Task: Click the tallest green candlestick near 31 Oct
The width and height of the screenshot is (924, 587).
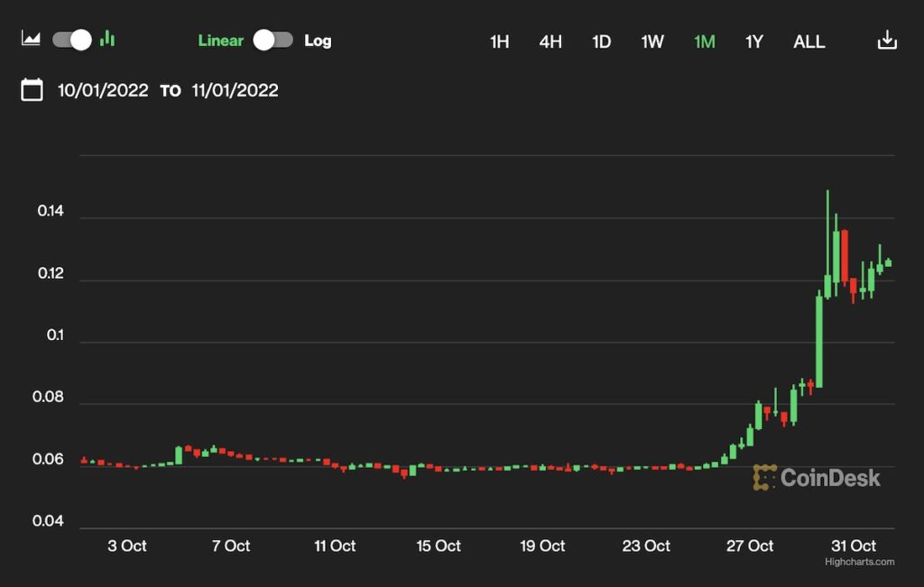Action: tap(819, 343)
